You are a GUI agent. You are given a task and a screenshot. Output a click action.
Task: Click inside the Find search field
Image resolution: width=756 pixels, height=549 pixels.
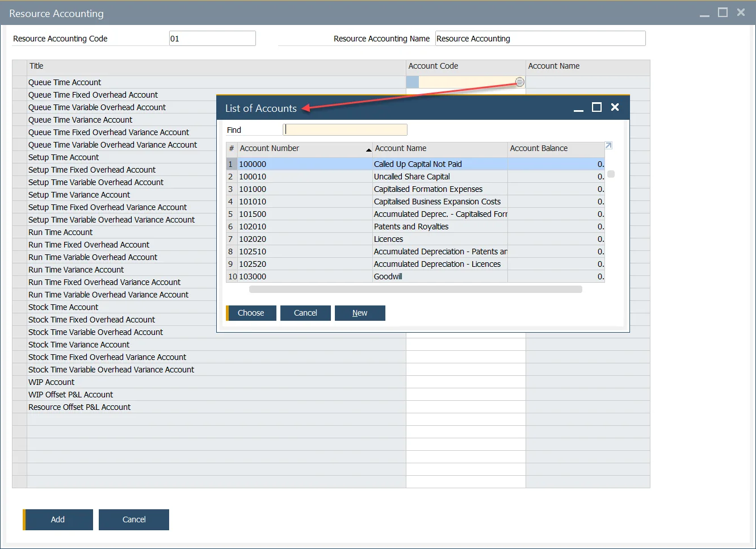click(345, 129)
